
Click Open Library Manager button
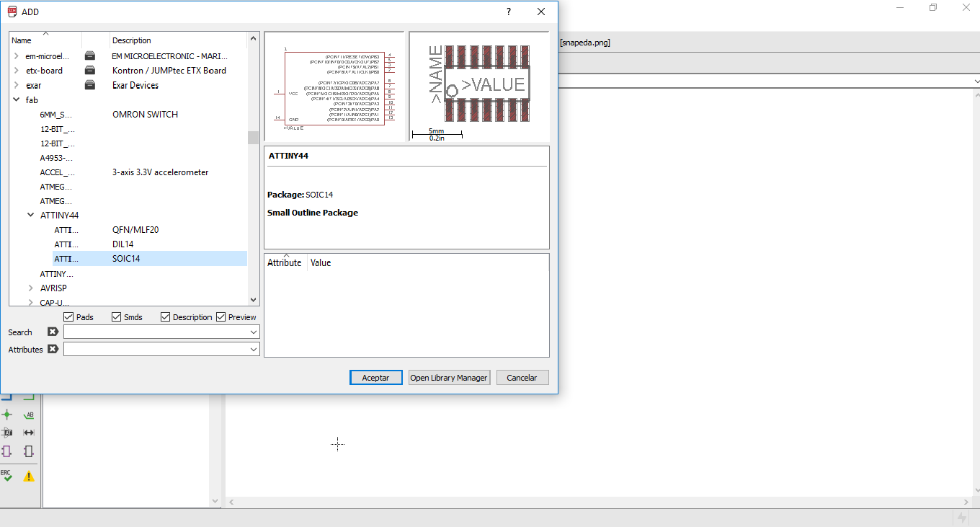449,378
